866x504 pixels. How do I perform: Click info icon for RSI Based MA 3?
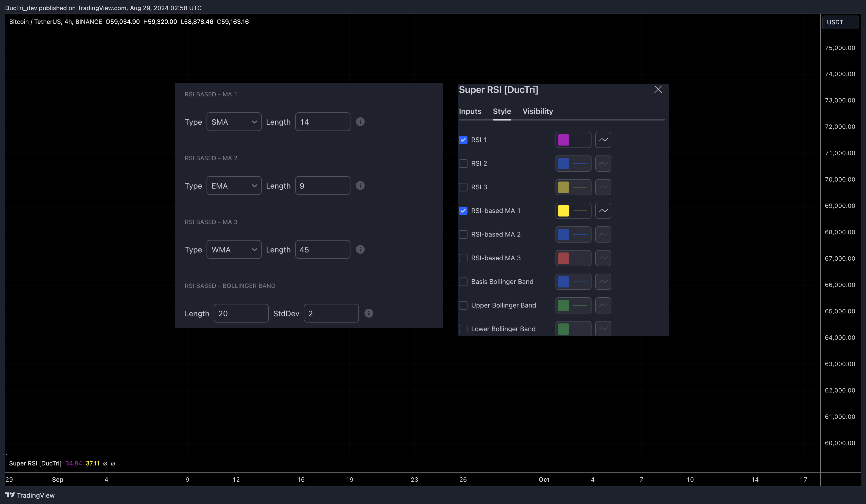coord(360,249)
